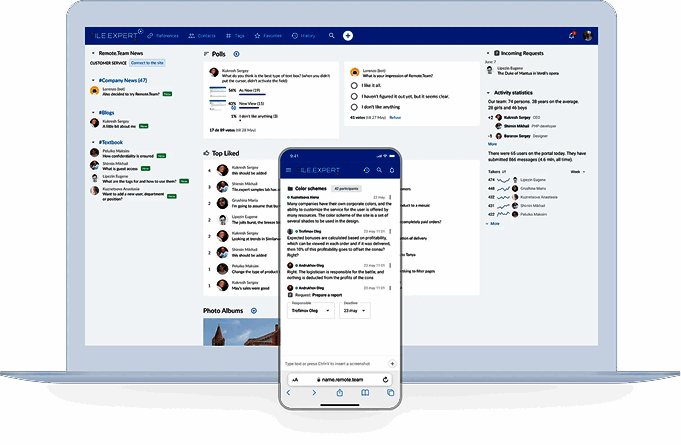
Task: Tap the name.remote.team address field
Action: click(x=340, y=379)
